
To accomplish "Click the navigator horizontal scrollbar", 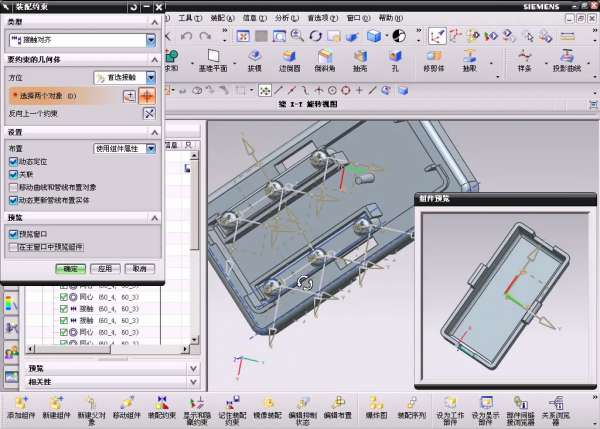I will pos(107,349).
